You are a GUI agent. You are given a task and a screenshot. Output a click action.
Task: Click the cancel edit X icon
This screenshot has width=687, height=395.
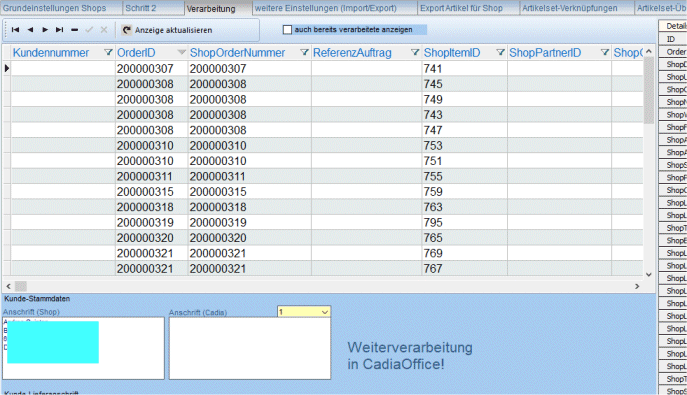[104, 30]
